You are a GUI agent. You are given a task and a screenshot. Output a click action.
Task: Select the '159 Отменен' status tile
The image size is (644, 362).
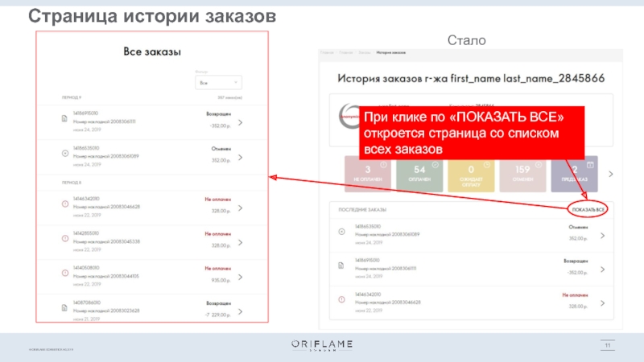coord(522,174)
